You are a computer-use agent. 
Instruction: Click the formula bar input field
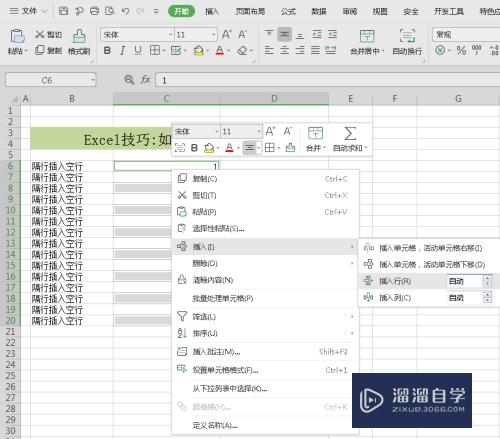point(328,80)
